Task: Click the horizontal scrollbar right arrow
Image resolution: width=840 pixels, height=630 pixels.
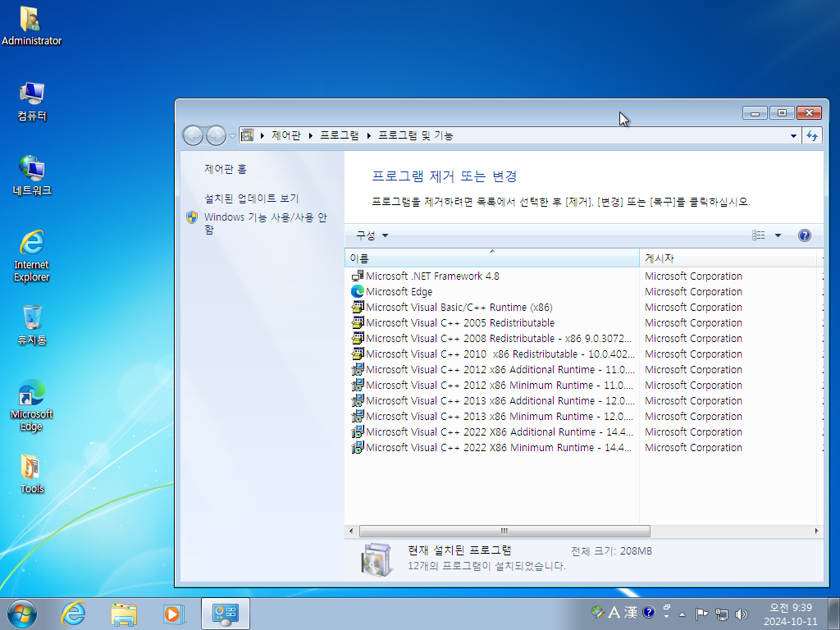Action: [816, 531]
